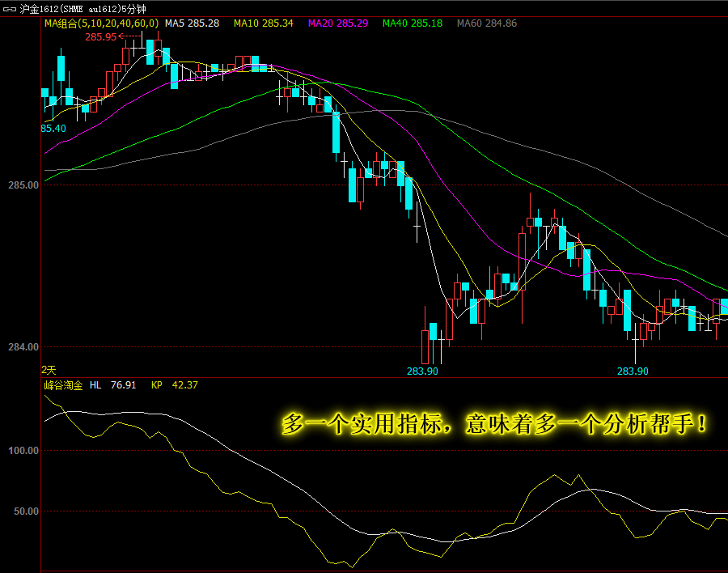
Task: Select the KP 42.37 indicator value
Action: pos(175,384)
